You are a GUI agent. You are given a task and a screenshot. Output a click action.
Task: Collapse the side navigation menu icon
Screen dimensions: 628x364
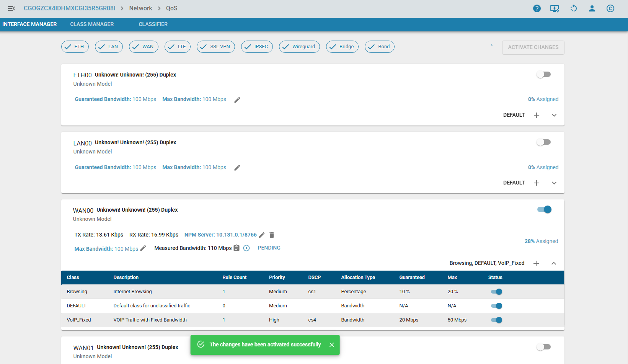tap(11, 8)
